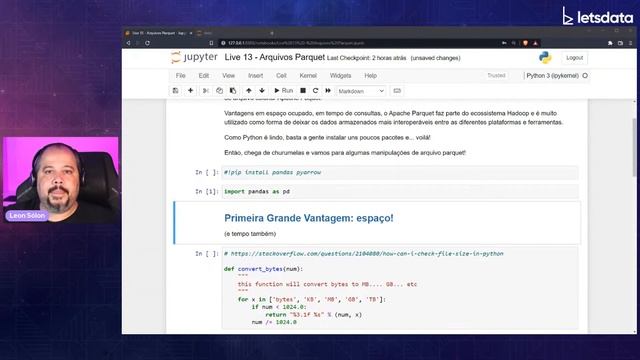Paste cells below icon in toolbar

pos(233,91)
